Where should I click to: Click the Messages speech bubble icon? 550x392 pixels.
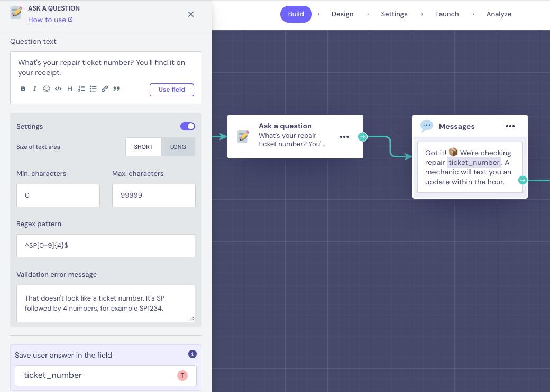(x=427, y=126)
